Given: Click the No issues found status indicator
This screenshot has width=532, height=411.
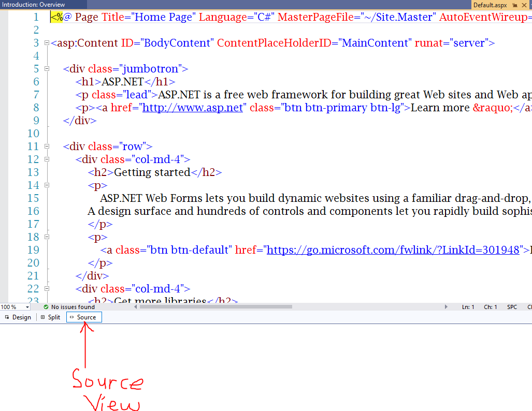Looking at the screenshot, I should pos(69,307).
